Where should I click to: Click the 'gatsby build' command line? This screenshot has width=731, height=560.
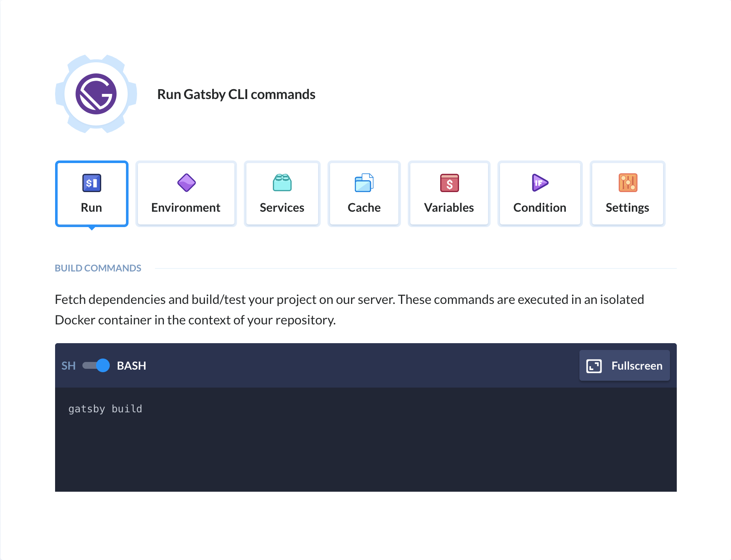(x=105, y=409)
